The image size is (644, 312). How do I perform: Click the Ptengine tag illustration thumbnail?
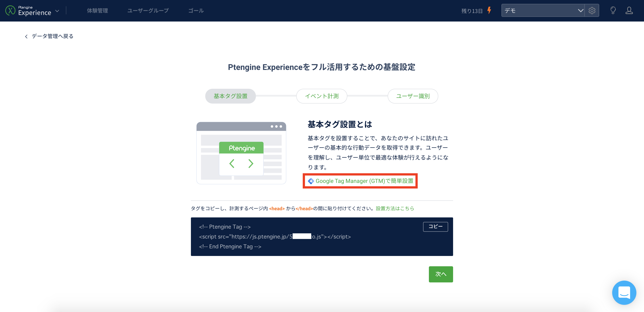pyautogui.click(x=241, y=153)
